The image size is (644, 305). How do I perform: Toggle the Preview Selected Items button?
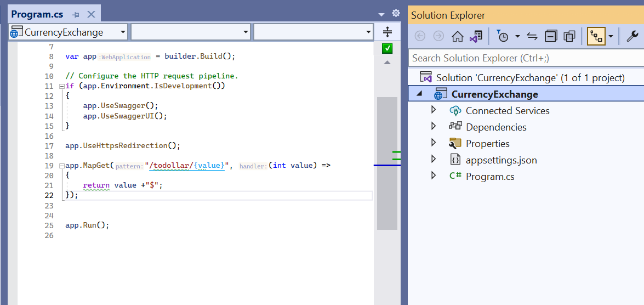(595, 36)
